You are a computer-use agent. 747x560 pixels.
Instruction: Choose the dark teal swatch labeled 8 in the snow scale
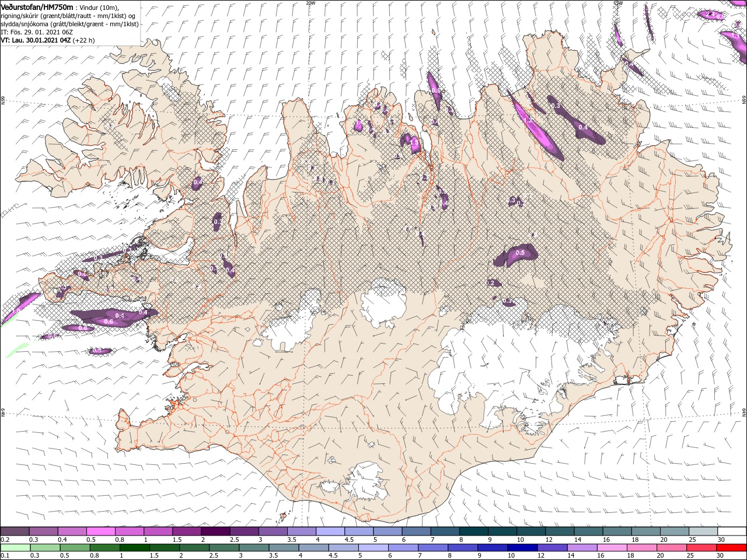point(474,531)
